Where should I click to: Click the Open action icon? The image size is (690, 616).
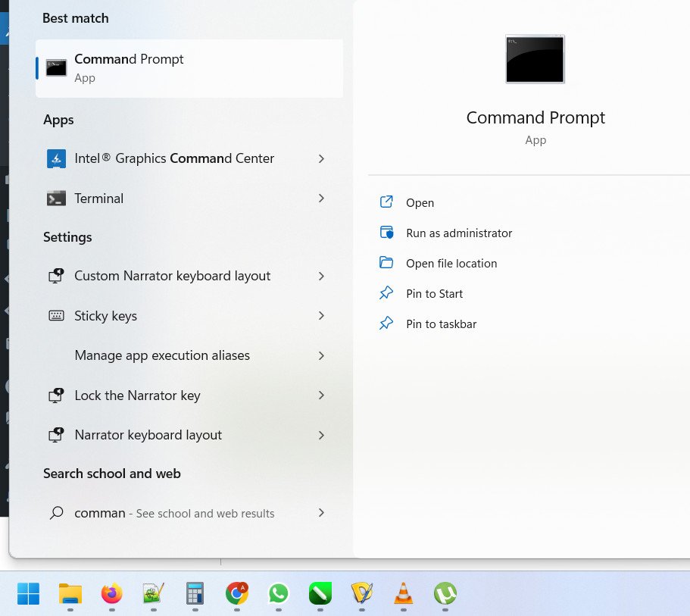[386, 202]
